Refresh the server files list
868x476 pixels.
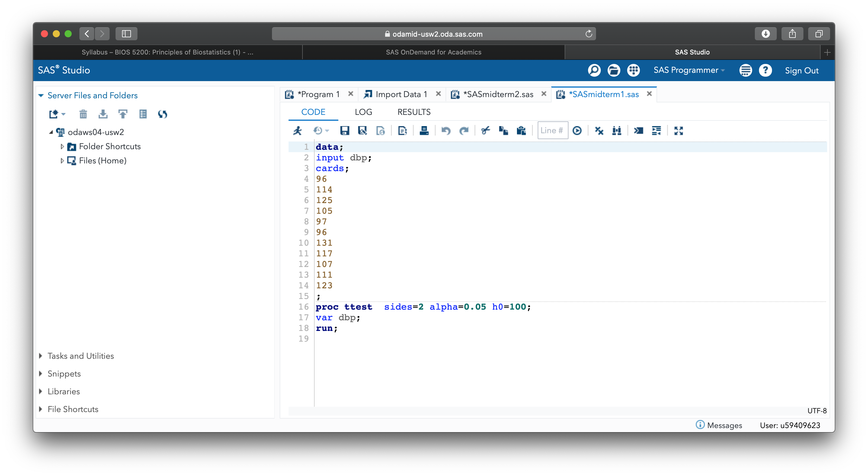[162, 115]
